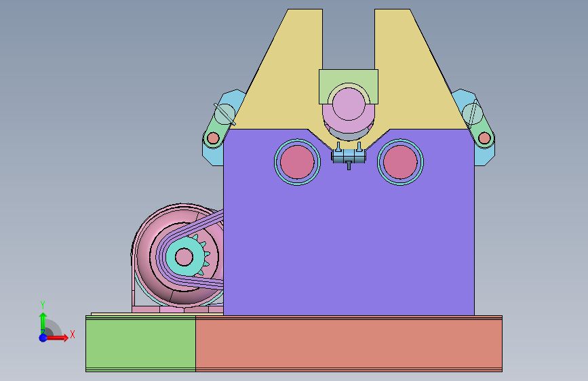Select the left pink roller circle on housing
This screenshot has width=588, height=381.
[x=297, y=162]
